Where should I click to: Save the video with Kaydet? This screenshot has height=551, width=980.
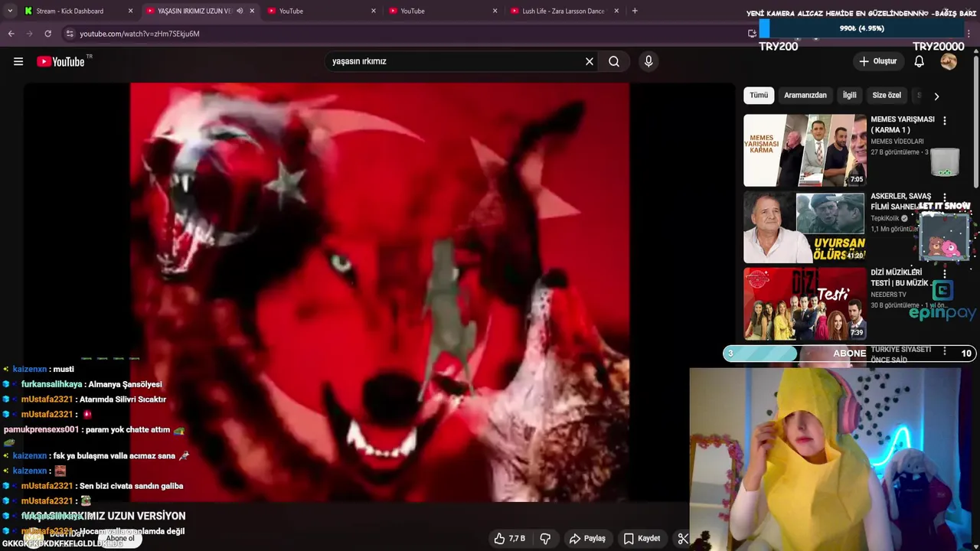click(642, 539)
